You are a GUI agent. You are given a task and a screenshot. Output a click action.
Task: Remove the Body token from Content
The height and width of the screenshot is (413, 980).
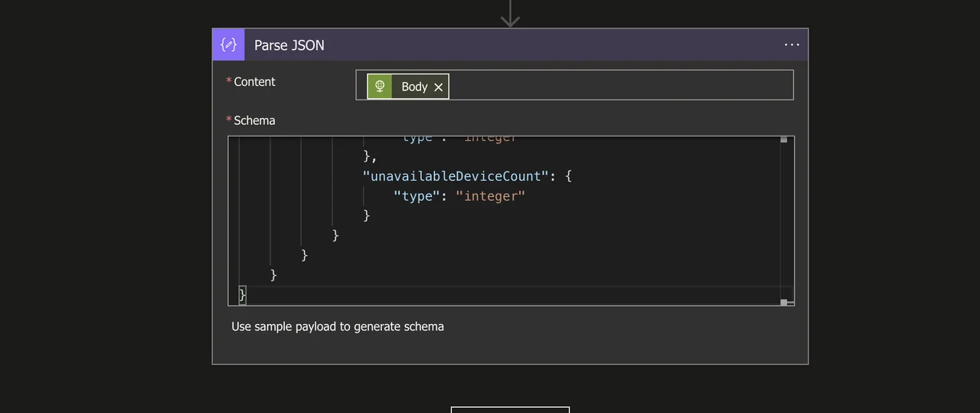(x=439, y=87)
